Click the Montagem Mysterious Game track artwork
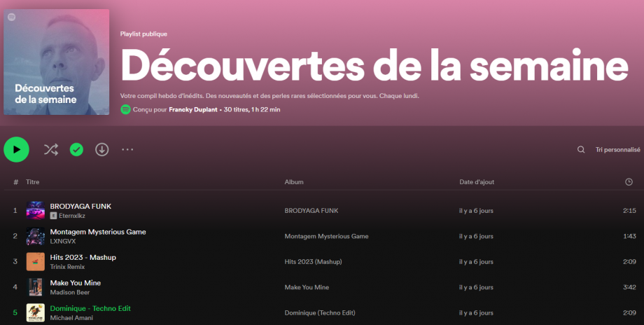This screenshot has height=325, width=644. click(x=35, y=236)
